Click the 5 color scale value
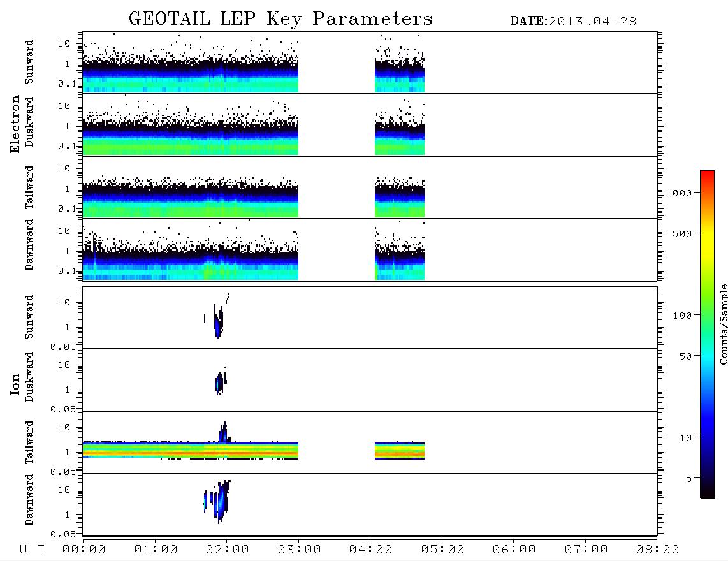The image size is (728, 561). 689,479
